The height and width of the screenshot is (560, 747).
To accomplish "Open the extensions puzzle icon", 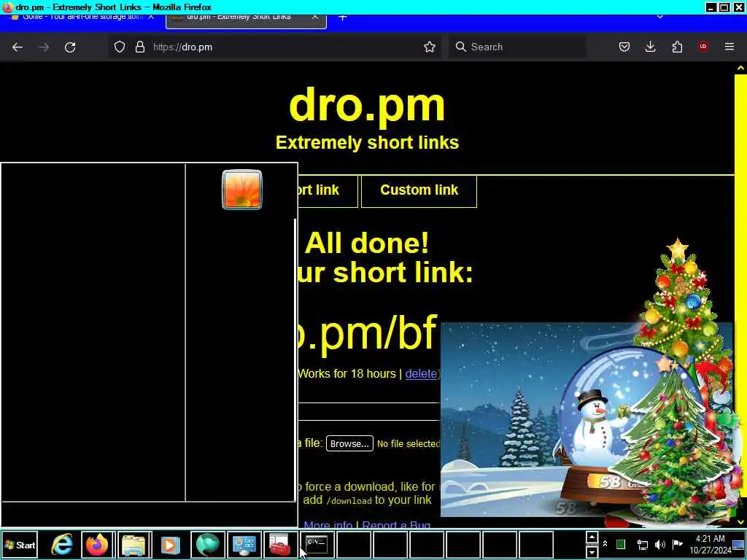I will 677,47.
